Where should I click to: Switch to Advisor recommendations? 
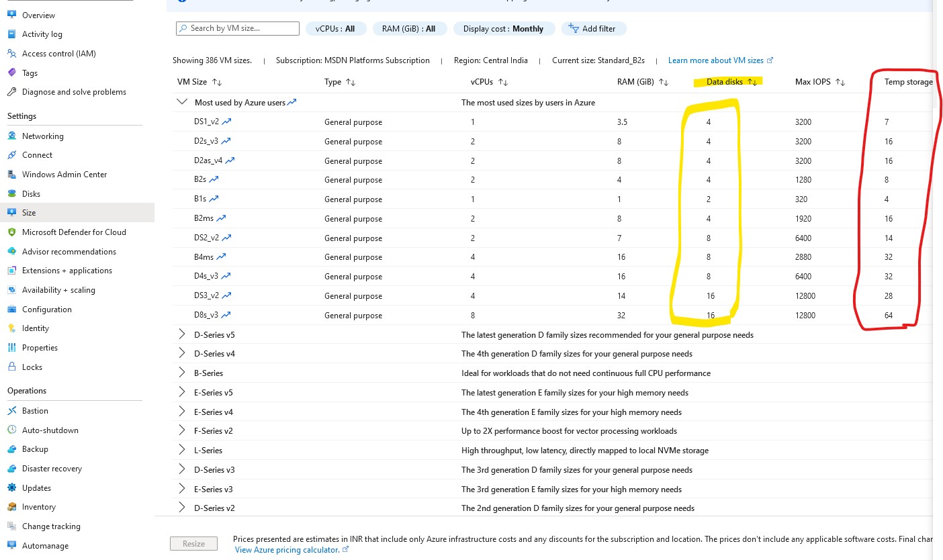pyautogui.click(x=12, y=251)
